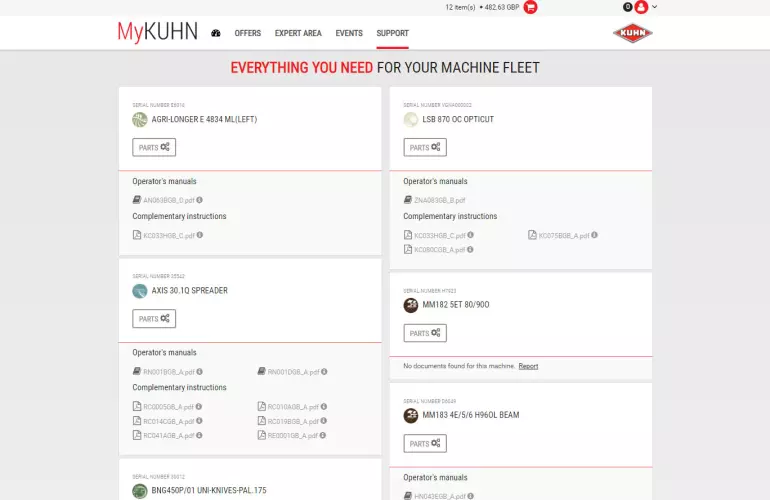Open PARTS for AXIS 30.1Q SPREADER
This screenshot has height=500, width=770.
click(x=154, y=319)
